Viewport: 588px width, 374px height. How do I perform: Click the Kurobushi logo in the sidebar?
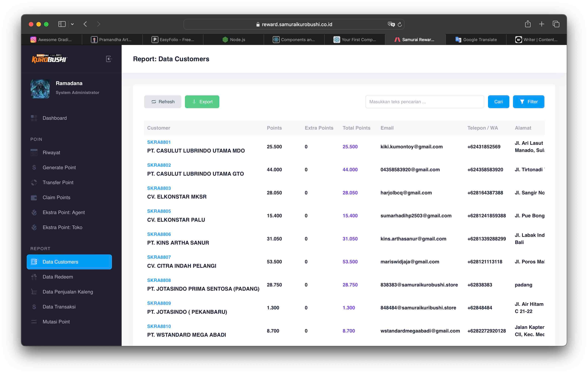click(x=49, y=59)
